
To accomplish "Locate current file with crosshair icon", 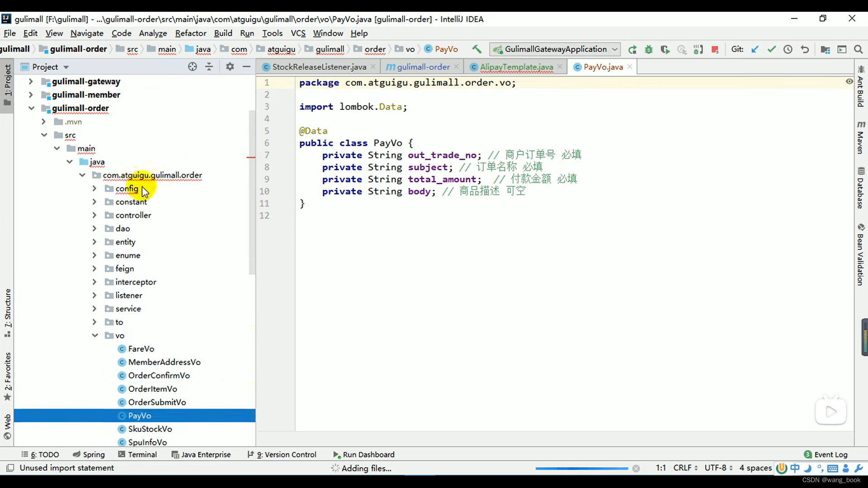I will tap(193, 67).
